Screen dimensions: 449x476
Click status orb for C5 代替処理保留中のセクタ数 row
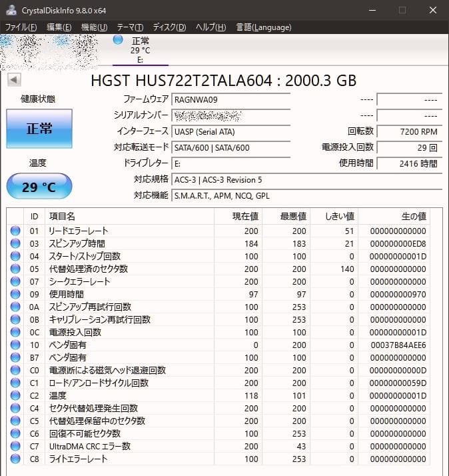point(15,421)
